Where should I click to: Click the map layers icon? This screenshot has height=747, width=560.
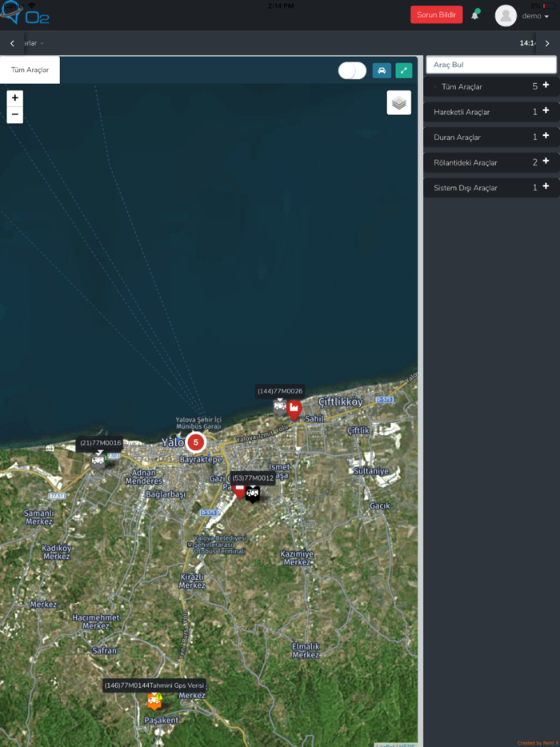(399, 103)
